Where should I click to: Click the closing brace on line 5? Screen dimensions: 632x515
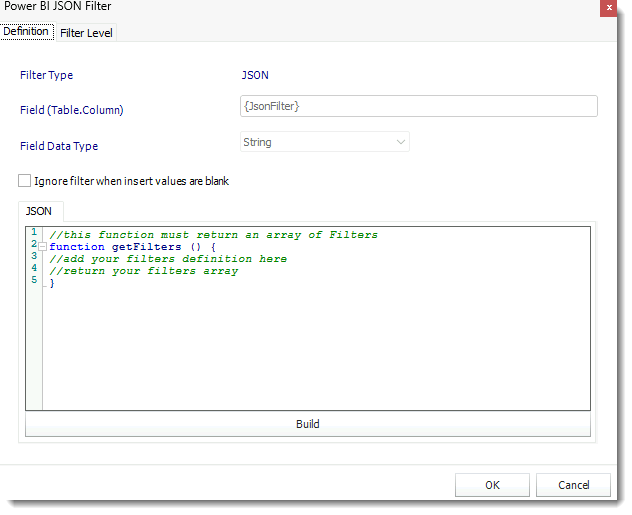pos(52,283)
